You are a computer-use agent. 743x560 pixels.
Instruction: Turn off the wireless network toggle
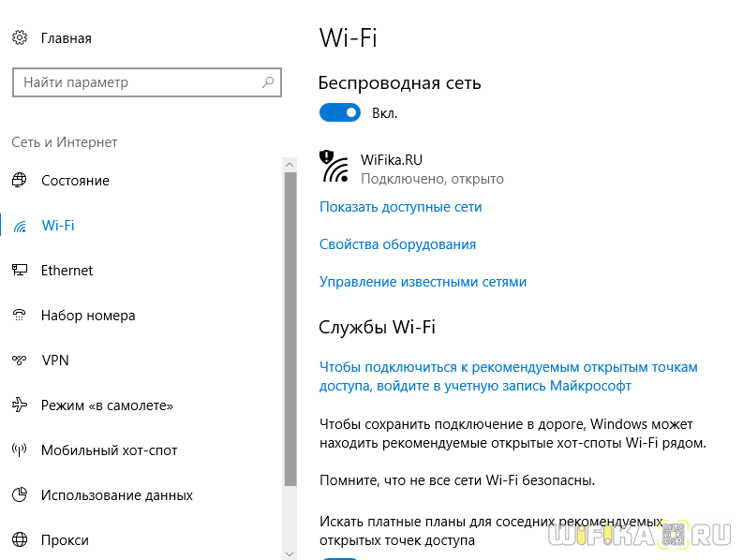[340, 113]
